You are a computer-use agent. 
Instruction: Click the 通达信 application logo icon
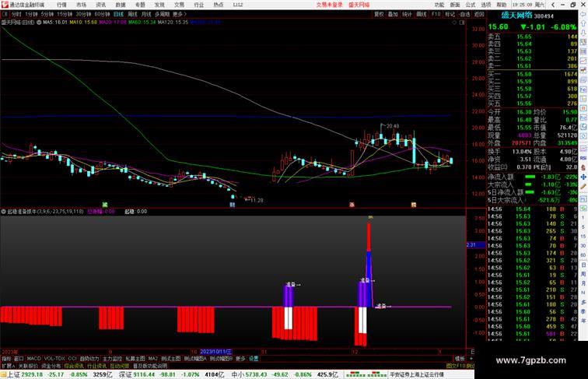coord(4,5)
